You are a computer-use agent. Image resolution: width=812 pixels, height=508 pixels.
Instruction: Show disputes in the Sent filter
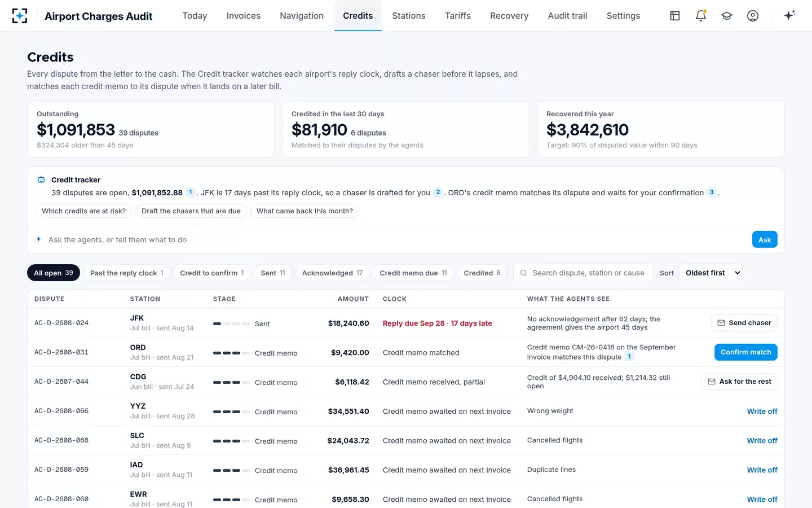point(273,273)
